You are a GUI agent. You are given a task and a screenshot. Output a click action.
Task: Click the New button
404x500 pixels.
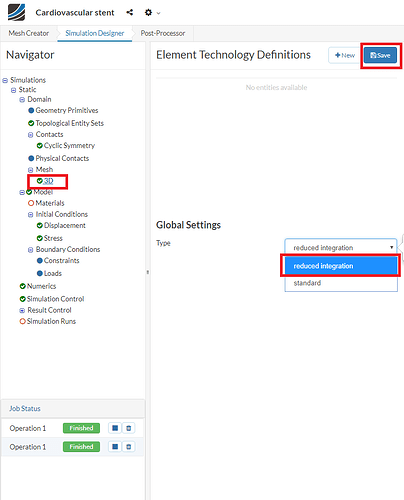[345, 55]
